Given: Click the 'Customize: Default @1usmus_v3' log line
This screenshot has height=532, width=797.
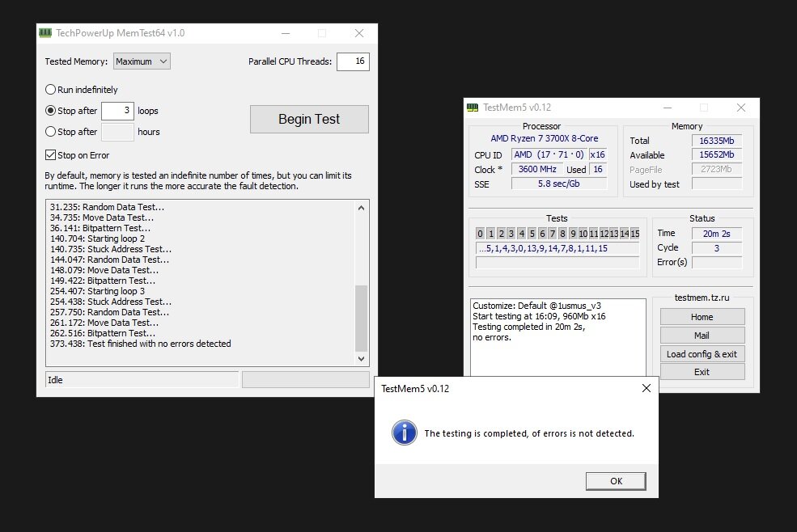Looking at the screenshot, I should [536, 306].
